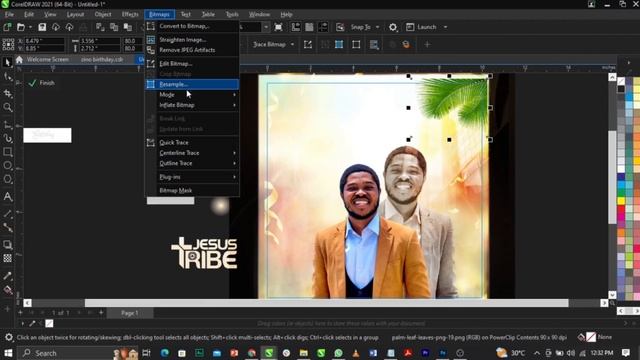Click the object width input field
The height and width of the screenshot is (360, 640).
coord(100,41)
